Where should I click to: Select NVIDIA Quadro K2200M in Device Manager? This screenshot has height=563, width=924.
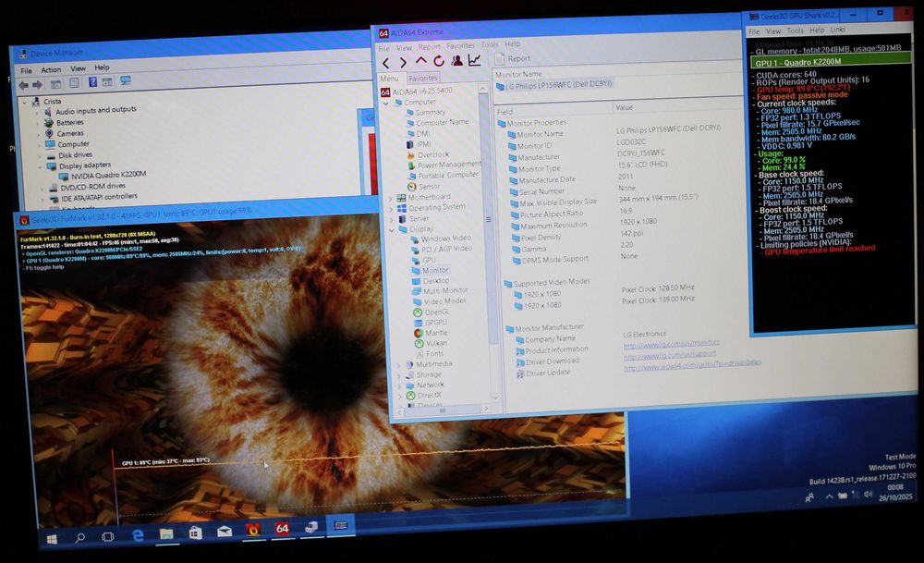pos(102,176)
